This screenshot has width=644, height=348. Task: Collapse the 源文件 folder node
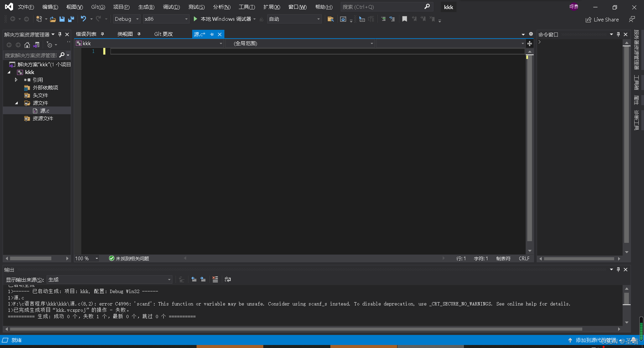(16, 103)
